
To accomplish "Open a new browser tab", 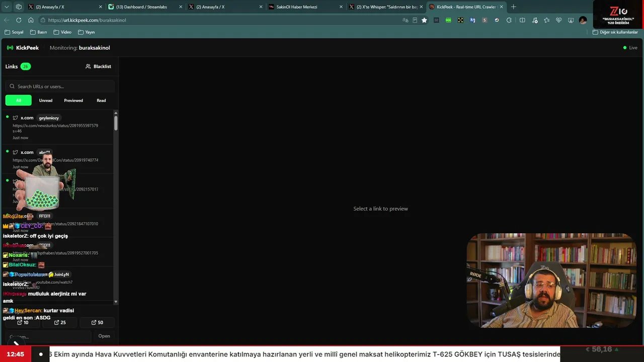I will (x=513, y=7).
